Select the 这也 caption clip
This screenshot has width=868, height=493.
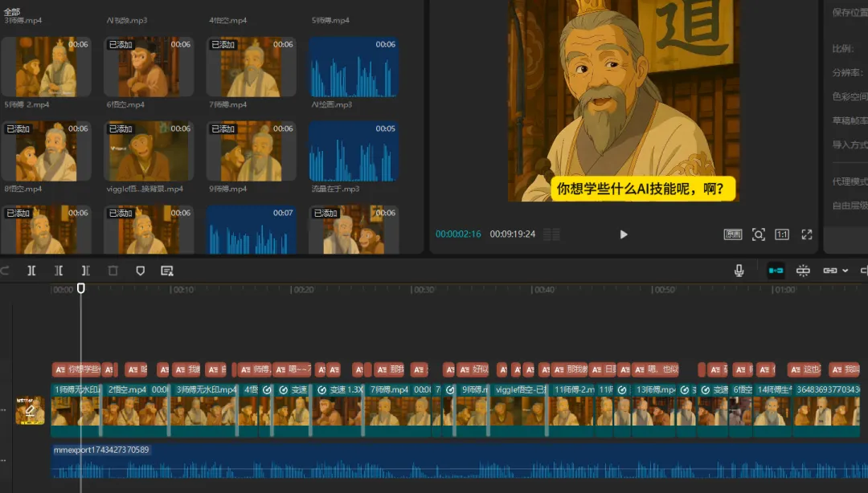806,369
